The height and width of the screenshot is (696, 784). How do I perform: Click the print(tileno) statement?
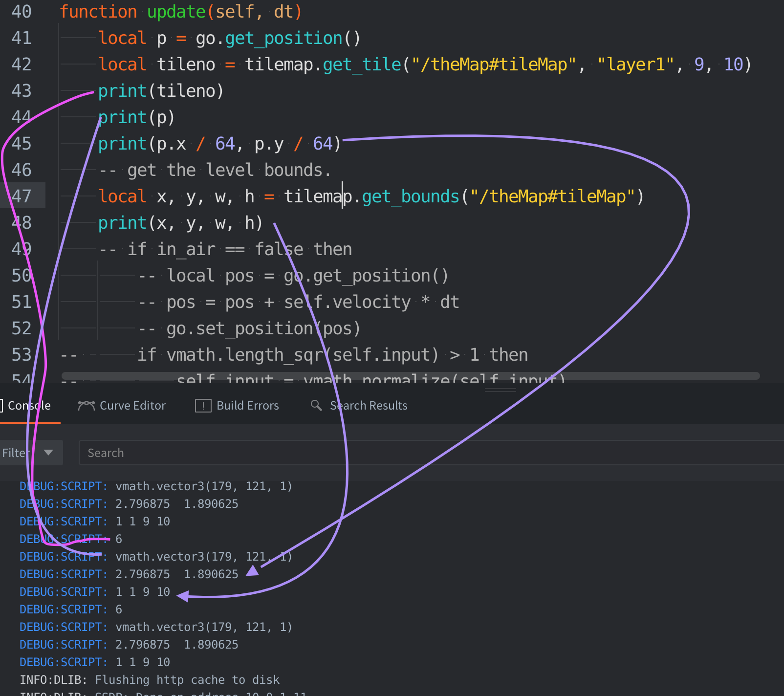(161, 91)
